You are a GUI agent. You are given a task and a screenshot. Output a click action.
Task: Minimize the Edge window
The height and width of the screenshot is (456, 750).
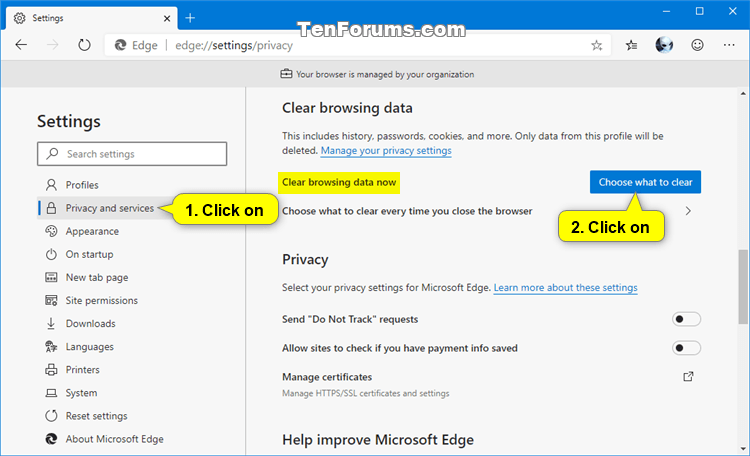click(x=666, y=11)
